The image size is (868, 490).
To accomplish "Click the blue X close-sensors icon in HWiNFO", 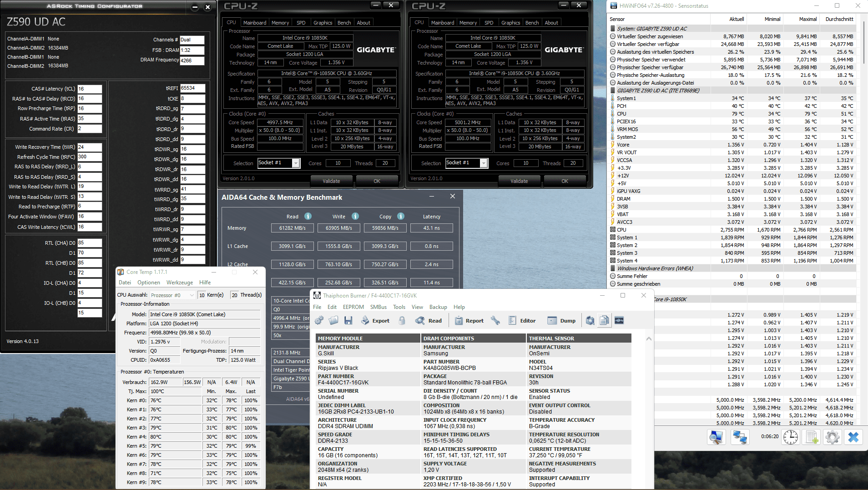I will (x=853, y=437).
